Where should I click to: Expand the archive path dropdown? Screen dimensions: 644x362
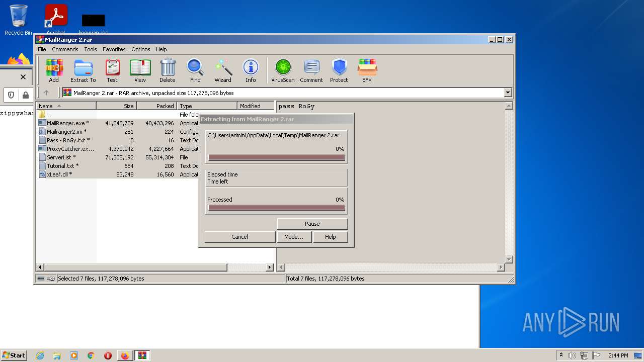pos(508,93)
